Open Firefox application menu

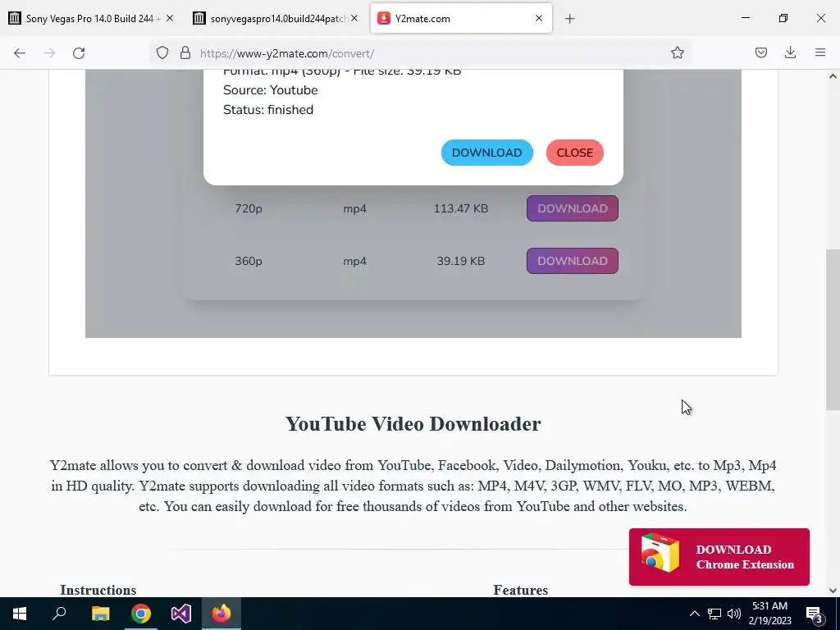coord(820,52)
